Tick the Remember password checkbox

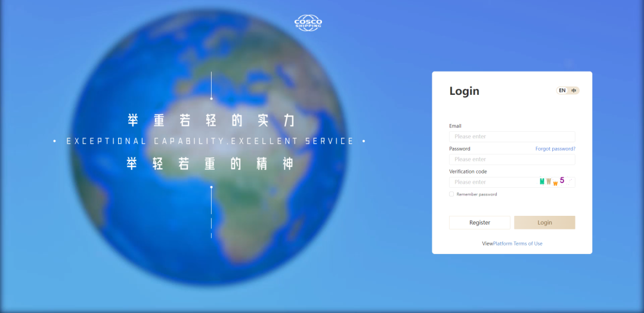click(451, 194)
